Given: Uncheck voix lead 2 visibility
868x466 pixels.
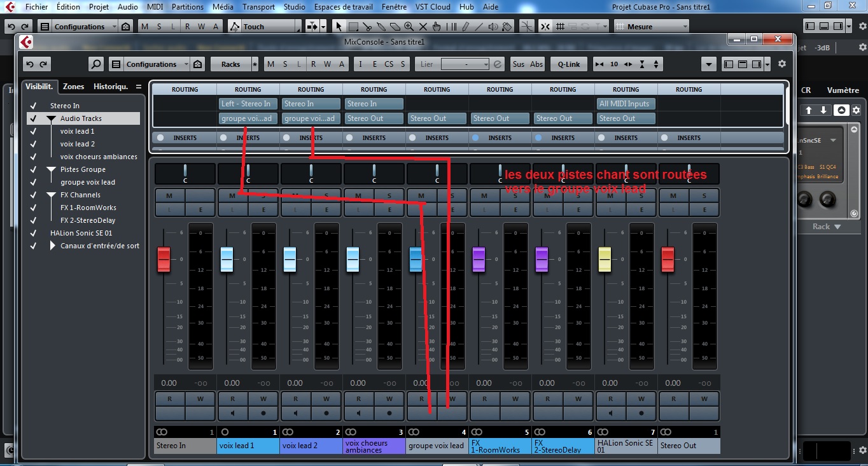Looking at the screenshot, I should tap(33, 144).
